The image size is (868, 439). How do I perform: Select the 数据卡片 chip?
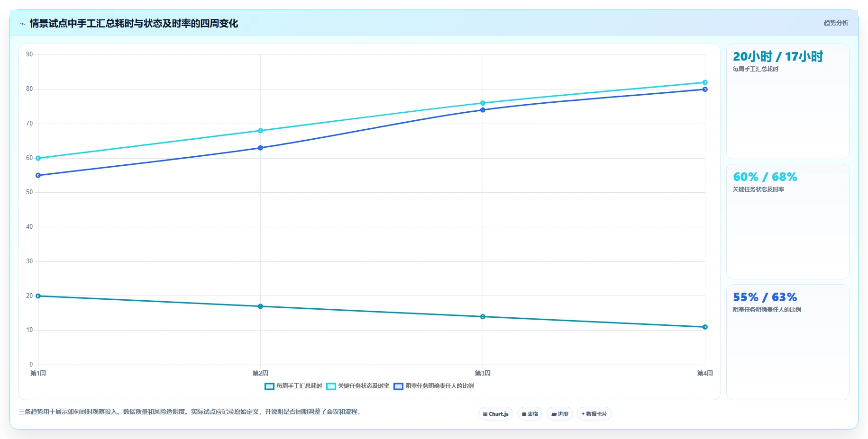coord(594,414)
